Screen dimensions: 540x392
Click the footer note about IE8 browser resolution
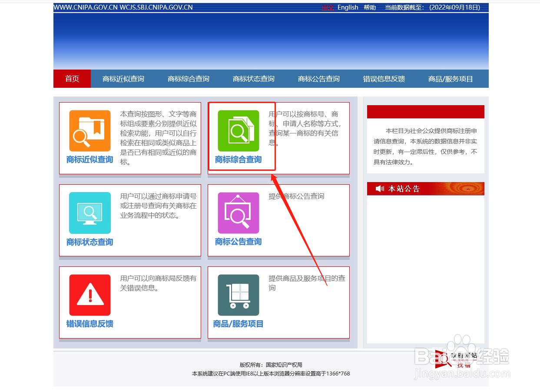point(271,374)
